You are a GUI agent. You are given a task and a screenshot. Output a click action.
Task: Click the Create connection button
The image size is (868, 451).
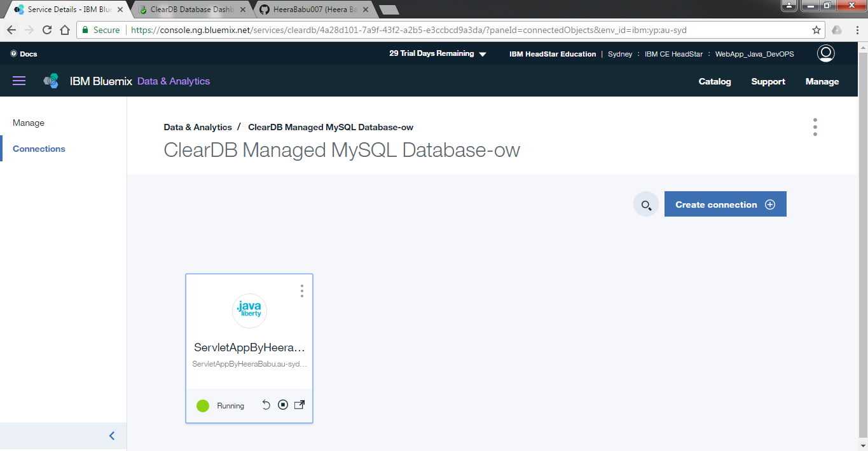pyautogui.click(x=726, y=204)
